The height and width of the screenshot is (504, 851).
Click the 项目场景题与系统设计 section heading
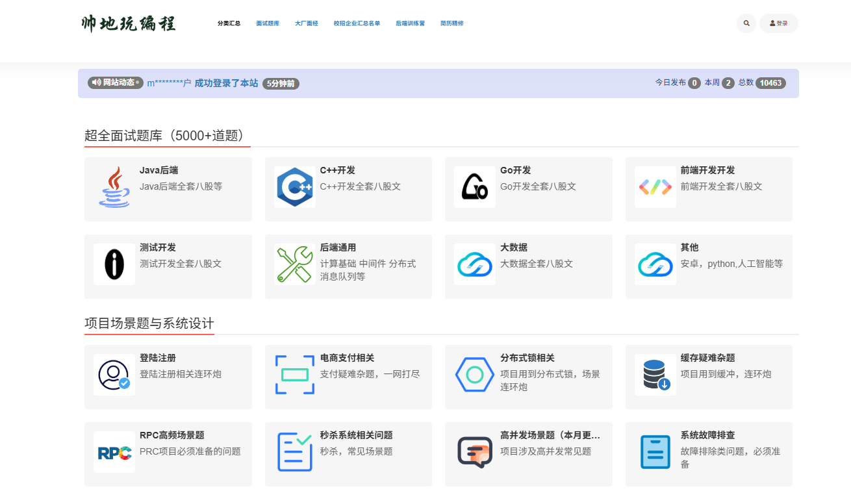coord(149,323)
